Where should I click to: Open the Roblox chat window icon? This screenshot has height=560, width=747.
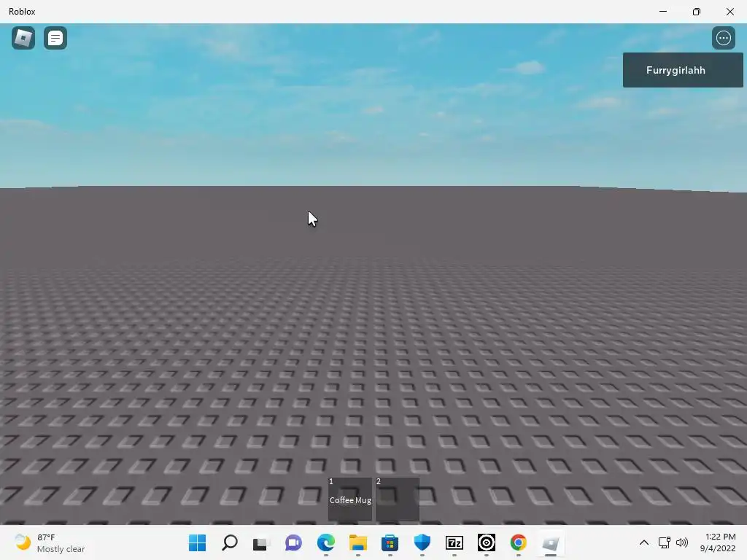55,38
